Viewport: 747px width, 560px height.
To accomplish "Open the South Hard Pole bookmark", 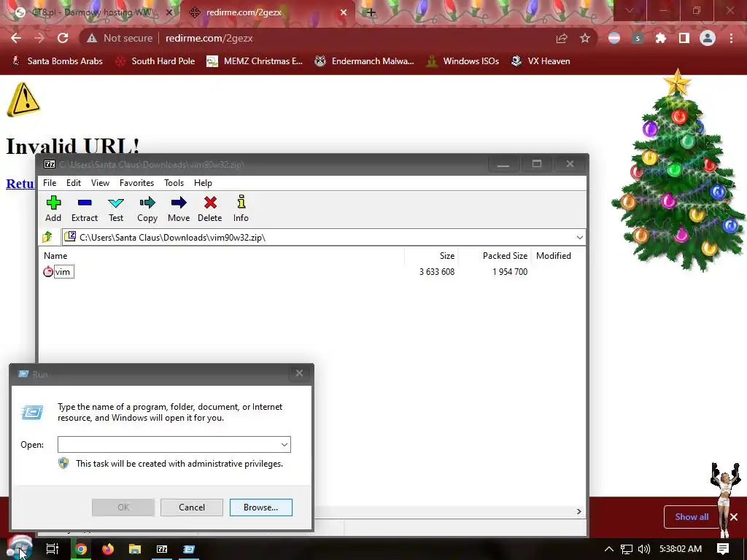I will (155, 61).
